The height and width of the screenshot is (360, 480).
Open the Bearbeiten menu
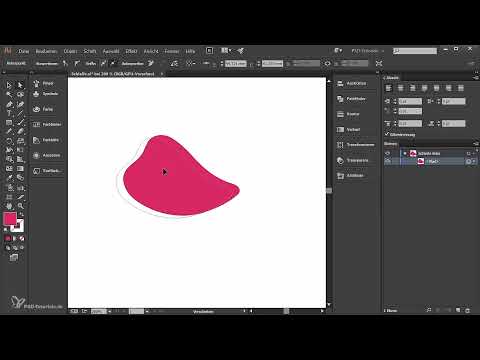pos(46,51)
